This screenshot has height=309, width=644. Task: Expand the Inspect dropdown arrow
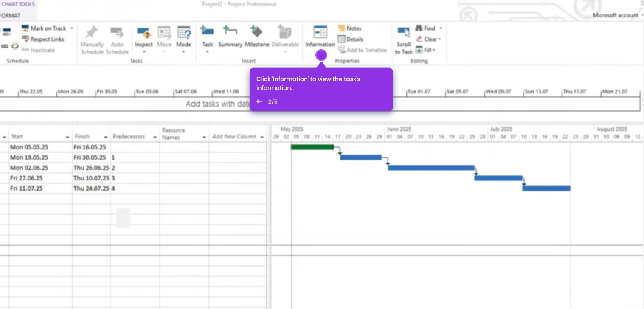pos(143,52)
